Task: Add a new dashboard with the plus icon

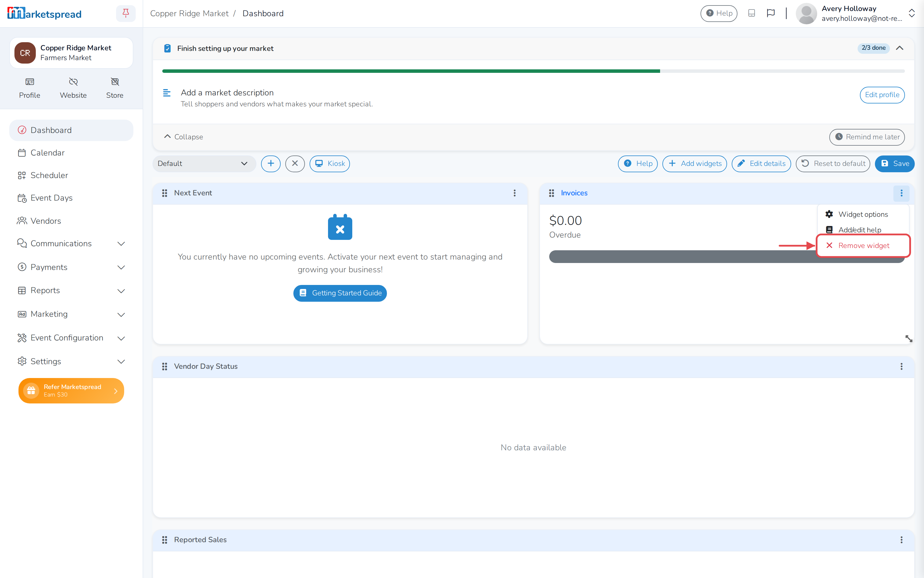Action: [271, 164]
